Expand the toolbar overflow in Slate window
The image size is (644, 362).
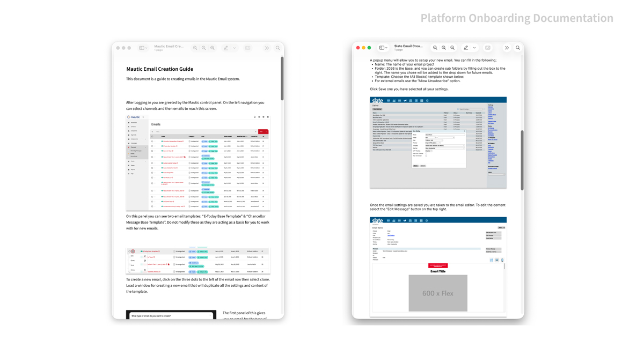coord(507,48)
